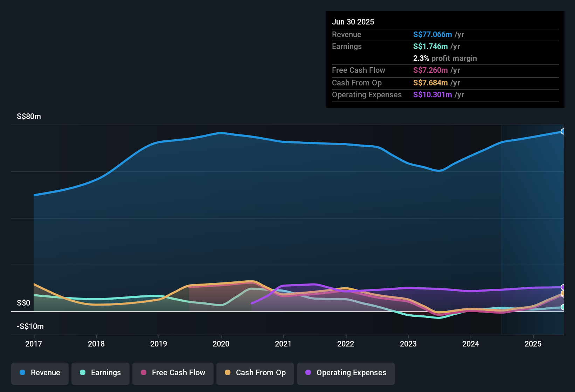The image size is (575, 392).
Task: Click the 2.3% profit margin text
Action: tap(445, 58)
